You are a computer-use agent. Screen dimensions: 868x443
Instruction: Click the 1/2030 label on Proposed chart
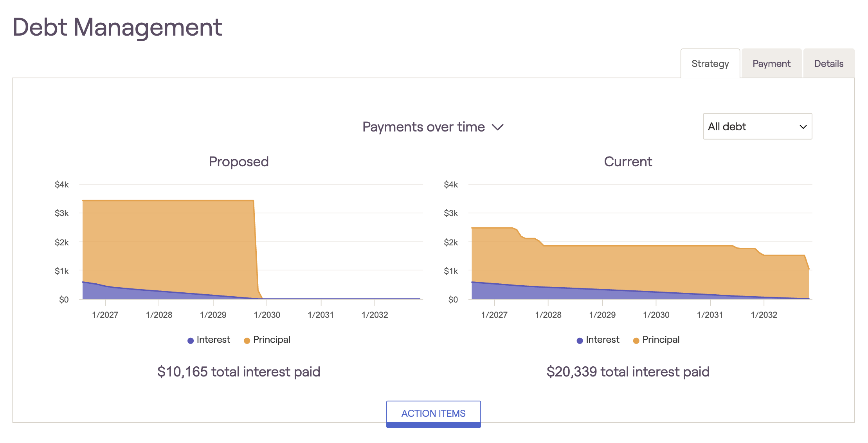coord(267,315)
